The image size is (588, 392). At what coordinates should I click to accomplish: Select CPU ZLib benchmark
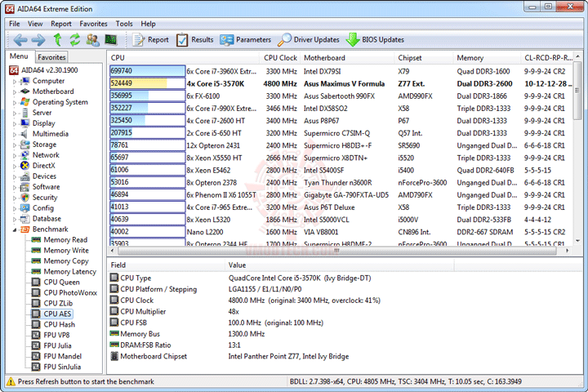click(x=58, y=303)
